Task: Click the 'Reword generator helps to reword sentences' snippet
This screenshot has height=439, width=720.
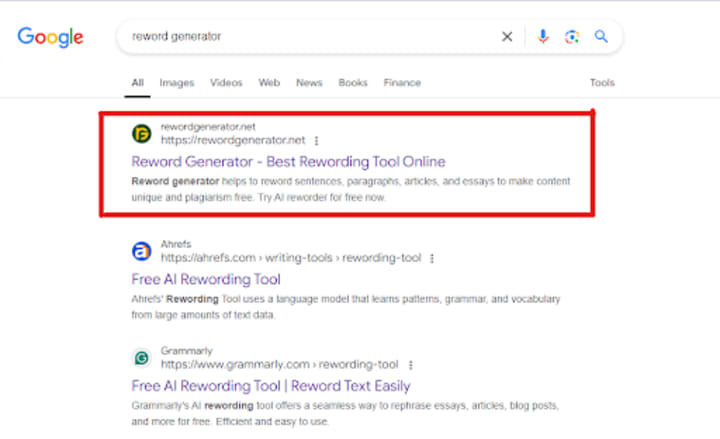Action: tap(351, 189)
